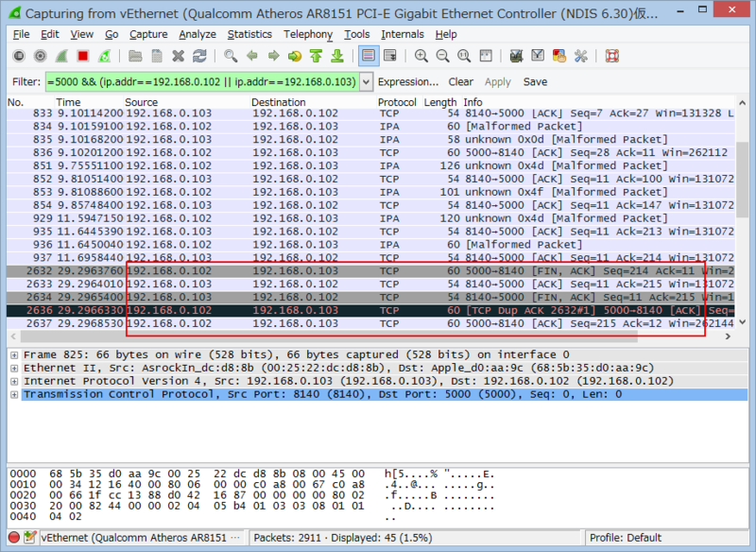756x552 pixels.
Task: Open the Edit menu
Action: [50, 34]
